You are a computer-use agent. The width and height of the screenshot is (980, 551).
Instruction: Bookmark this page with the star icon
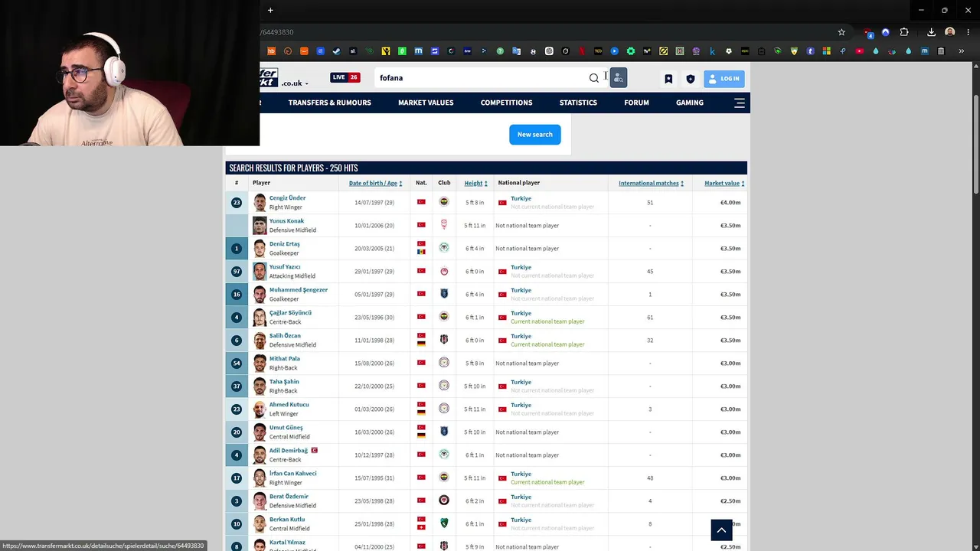[841, 32]
